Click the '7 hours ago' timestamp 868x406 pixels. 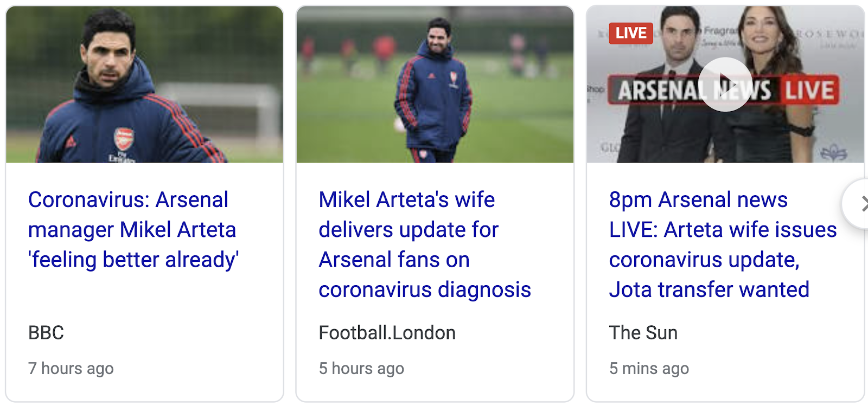tap(71, 369)
